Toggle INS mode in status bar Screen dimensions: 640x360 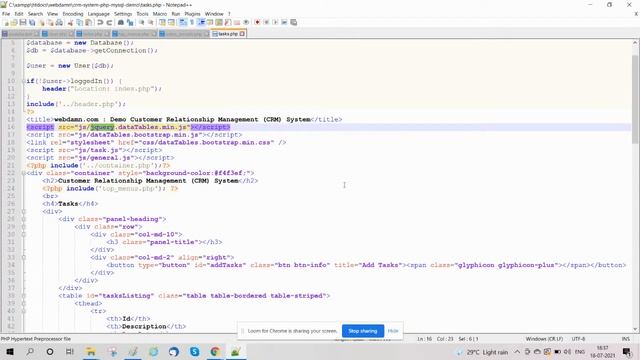pos(625,339)
